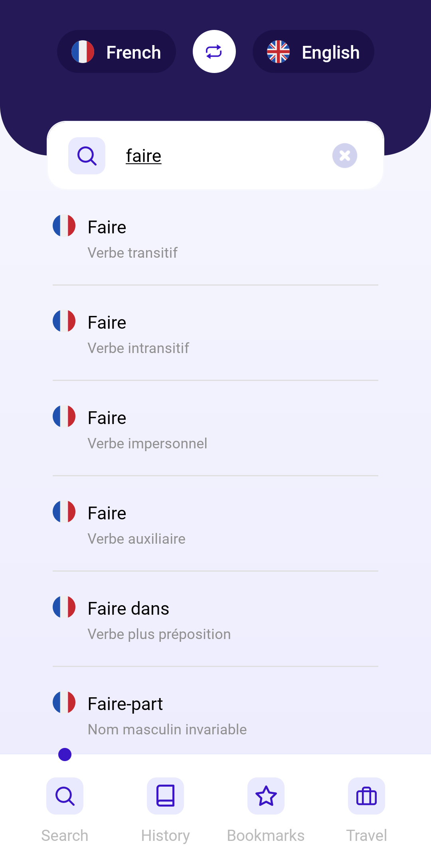Open the History tab

(165, 809)
